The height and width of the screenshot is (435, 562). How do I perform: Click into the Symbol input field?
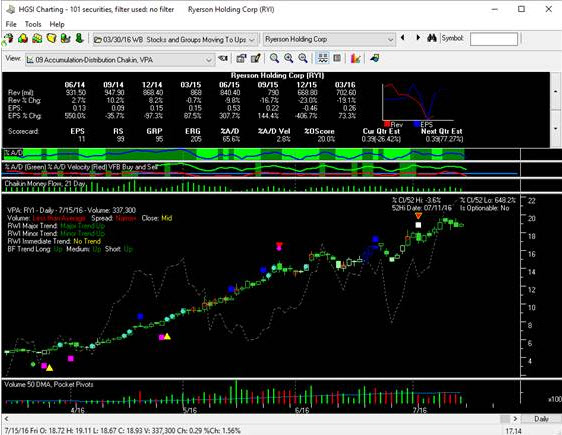tap(494, 39)
